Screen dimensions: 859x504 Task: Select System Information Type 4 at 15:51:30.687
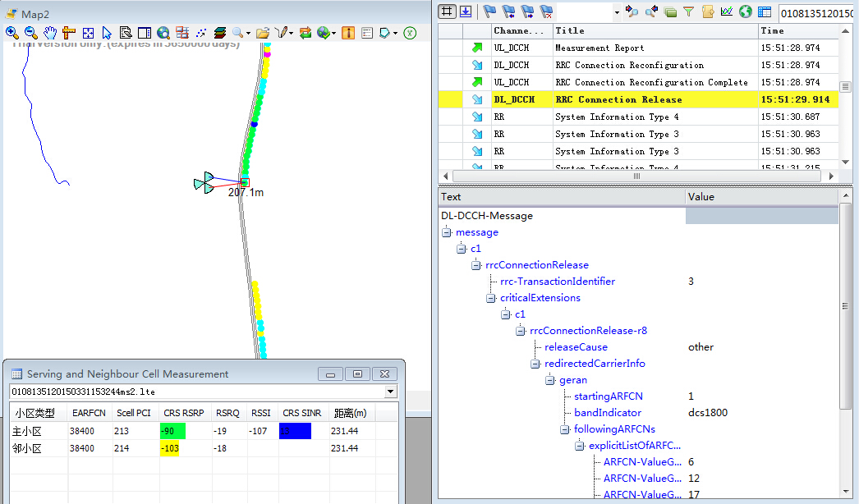638,117
